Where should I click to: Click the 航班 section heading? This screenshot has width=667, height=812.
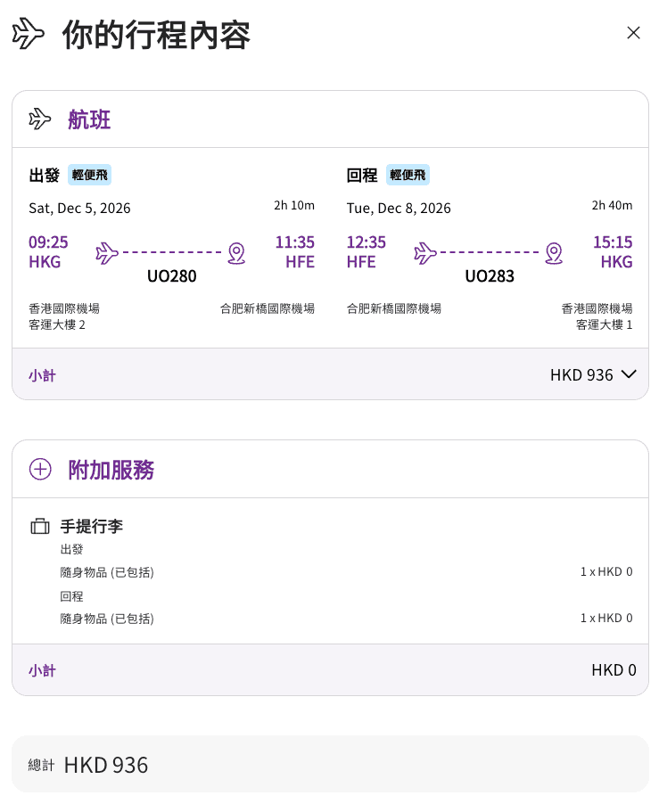pyautogui.click(x=89, y=119)
